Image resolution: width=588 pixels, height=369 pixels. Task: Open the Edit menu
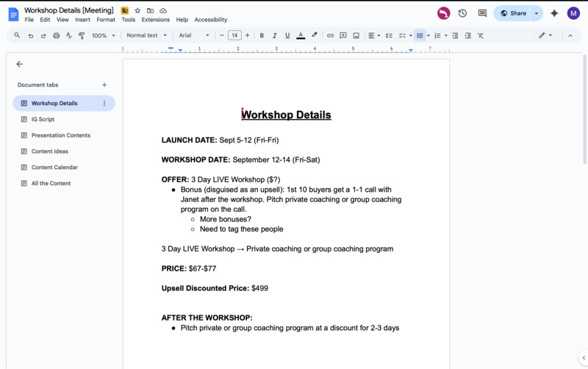click(x=45, y=20)
